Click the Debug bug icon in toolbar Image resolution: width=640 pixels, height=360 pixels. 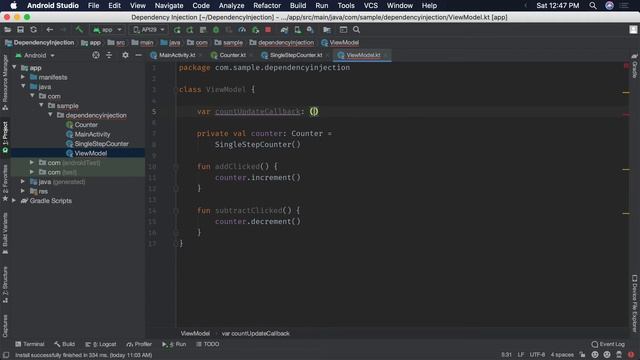216,30
